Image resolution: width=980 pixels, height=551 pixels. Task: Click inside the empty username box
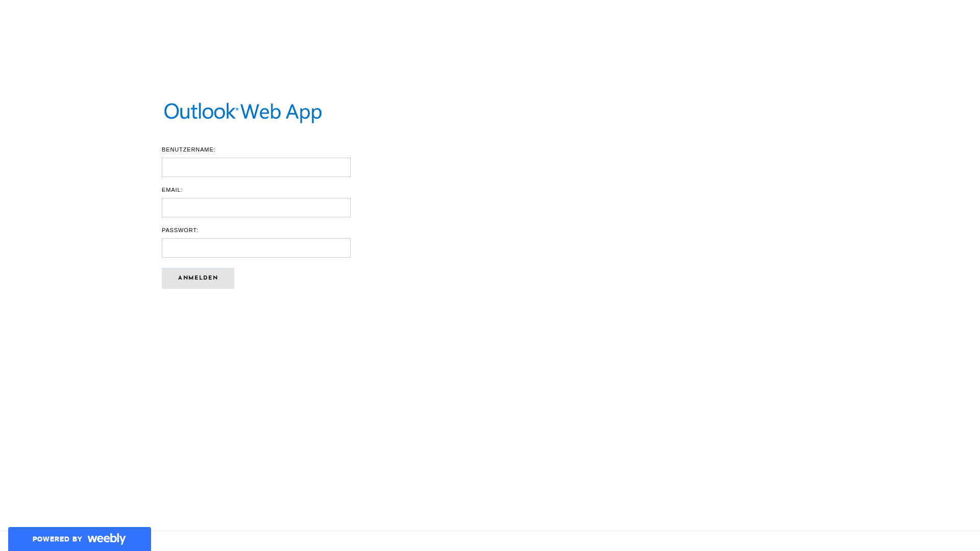[x=256, y=167]
